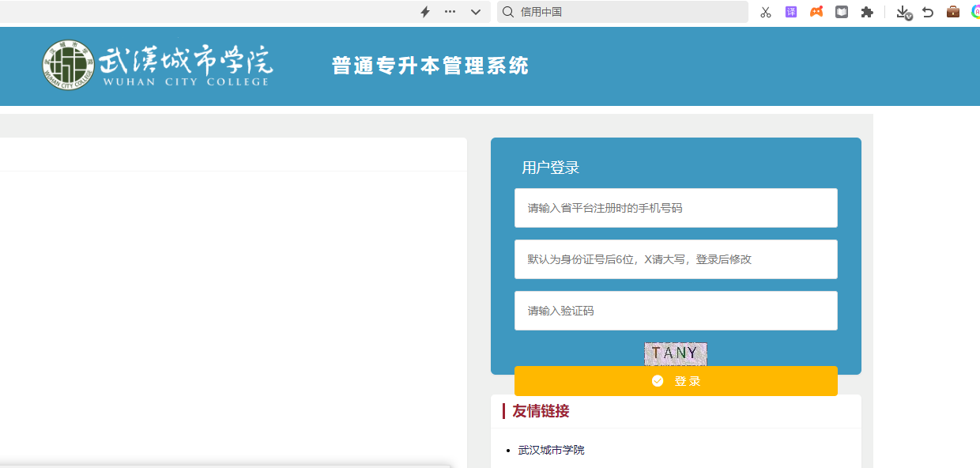Click the magnifier icon in search box
The height and width of the screenshot is (468, 980).
508,12
